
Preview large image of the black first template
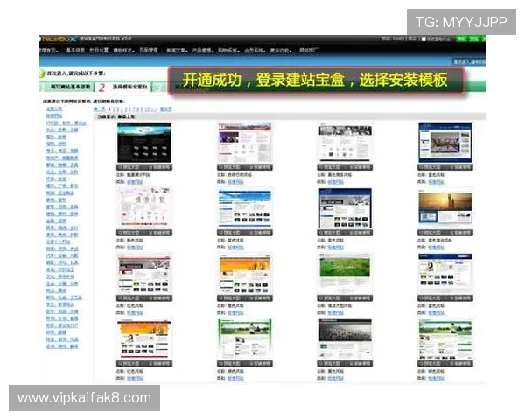[x=130, y=167]
